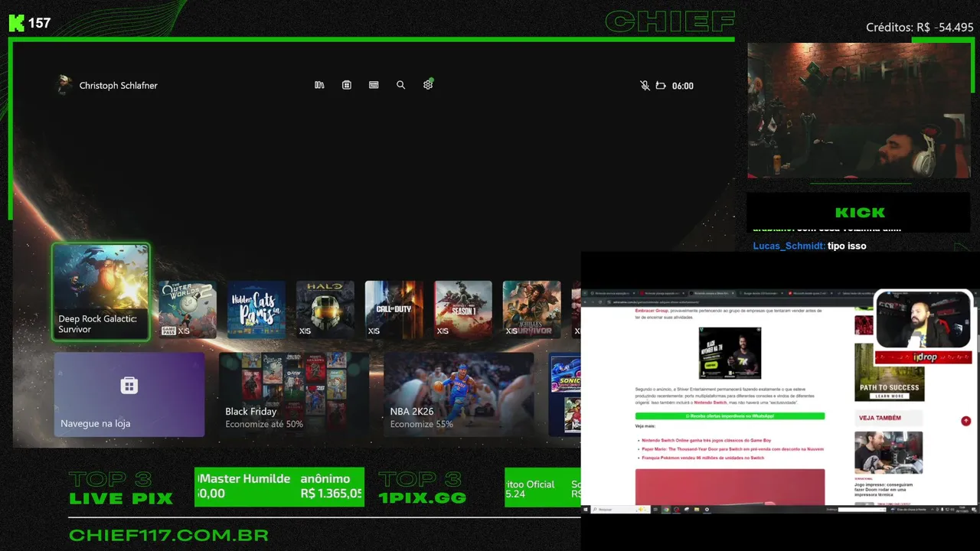The height and width of the screenshot is (551, 980).
Task: Click the green WhatsApp offers banner
Action: 730,416
